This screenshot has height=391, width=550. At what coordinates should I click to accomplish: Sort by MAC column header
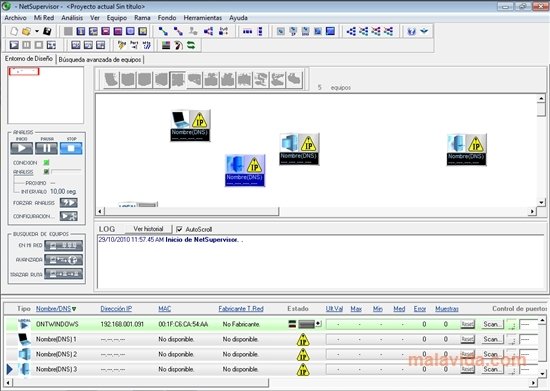[x=165, y=309]
